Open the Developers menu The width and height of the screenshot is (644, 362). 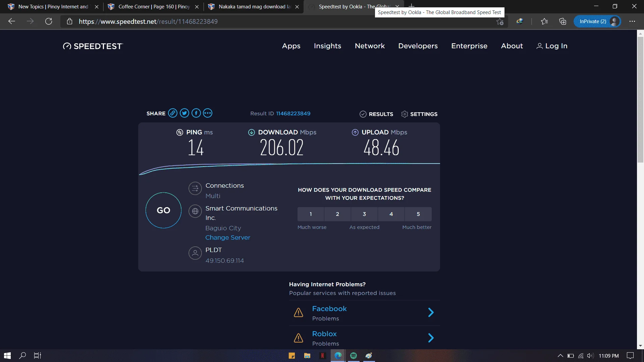418,46
